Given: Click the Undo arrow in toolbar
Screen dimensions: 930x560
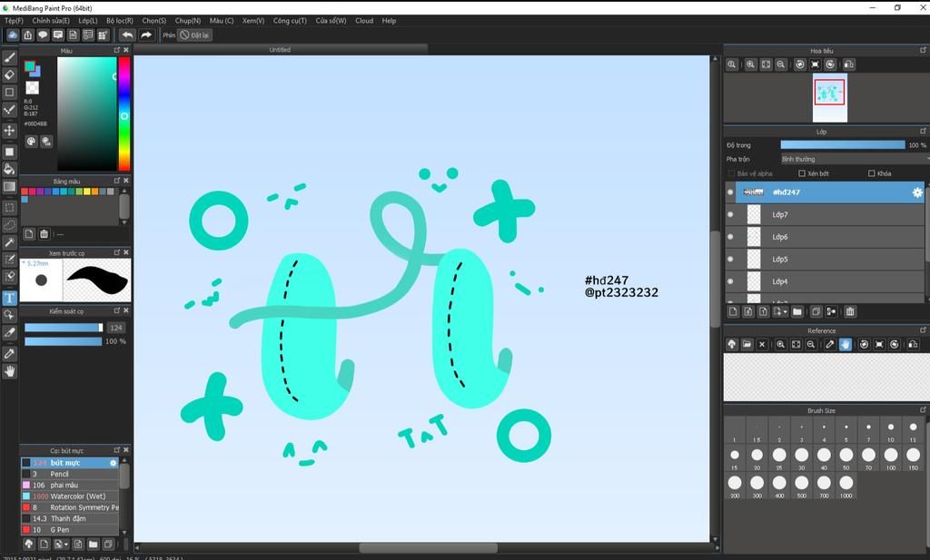Looking at the screenshot, I should (127, 35).
